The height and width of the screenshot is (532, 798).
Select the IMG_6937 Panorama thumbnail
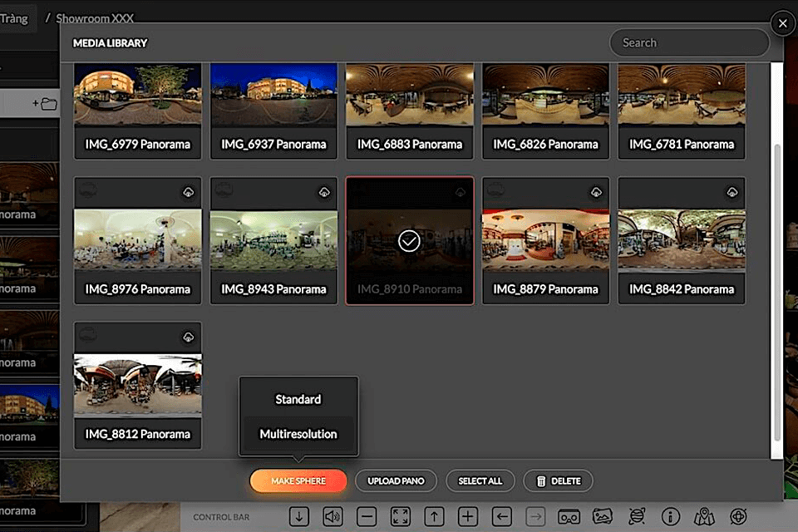pos(273,94)
